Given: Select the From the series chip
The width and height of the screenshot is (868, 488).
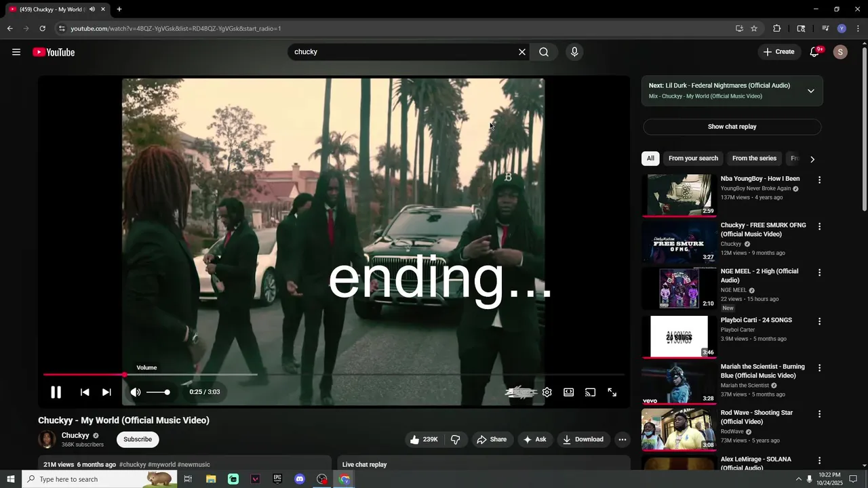Looking at the screenshot, I should point(754,158).
